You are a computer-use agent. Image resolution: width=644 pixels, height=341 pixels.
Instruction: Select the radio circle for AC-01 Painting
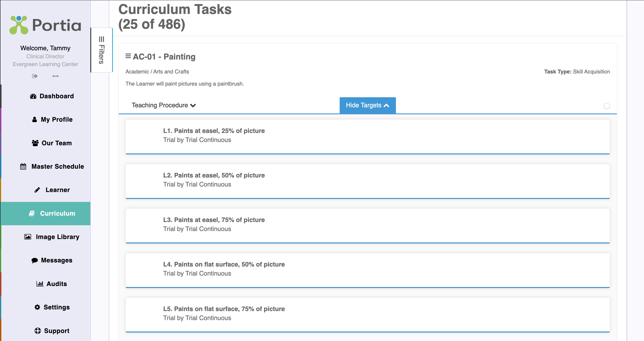(607, 106)
